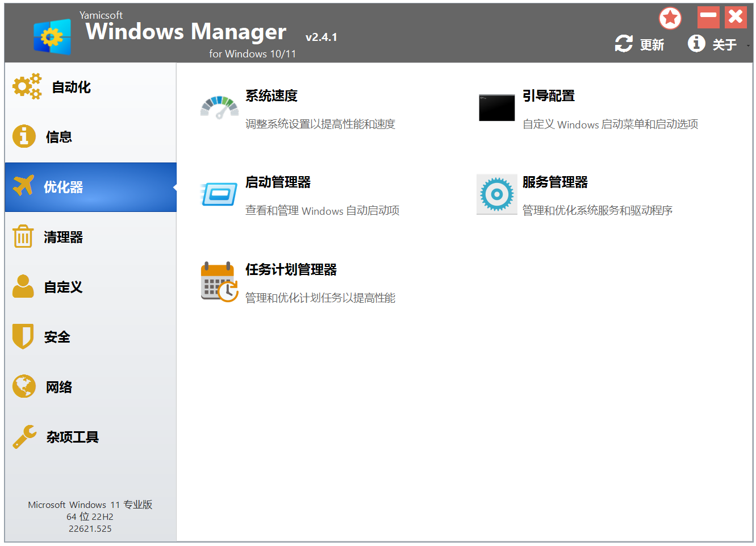The height and width of the screenshot is (546, 756).
Task: Launch the 启动管理器 tool title
Action: (278, 182)
